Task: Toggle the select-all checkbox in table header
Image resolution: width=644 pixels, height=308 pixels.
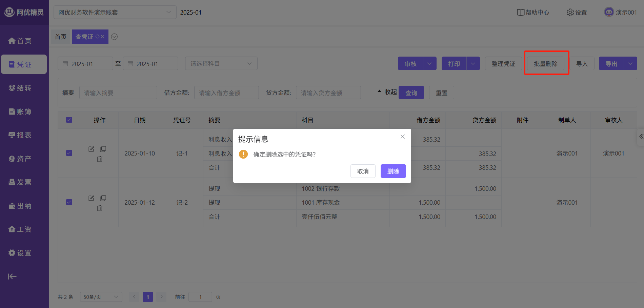Action: click(69, 120)
